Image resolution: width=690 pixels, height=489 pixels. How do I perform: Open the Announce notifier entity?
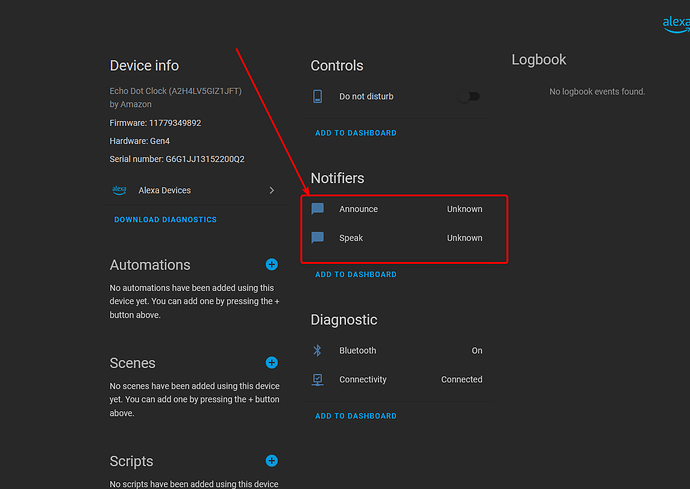(x=396, y=209)
